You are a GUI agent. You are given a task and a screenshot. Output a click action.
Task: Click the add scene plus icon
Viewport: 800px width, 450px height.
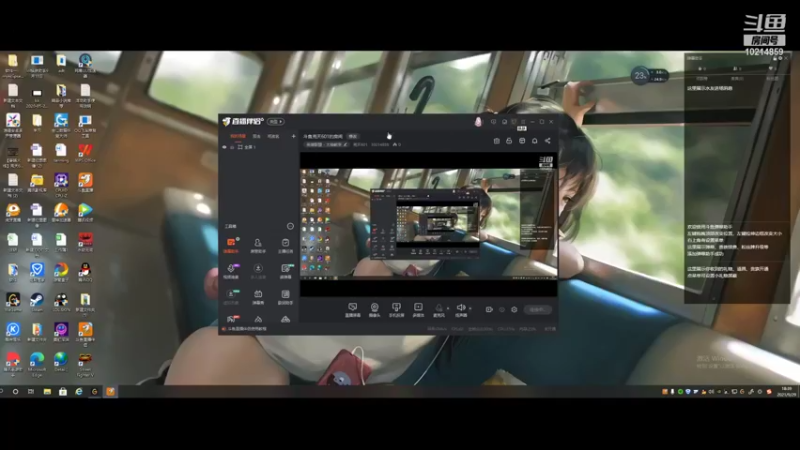(293, 136)
